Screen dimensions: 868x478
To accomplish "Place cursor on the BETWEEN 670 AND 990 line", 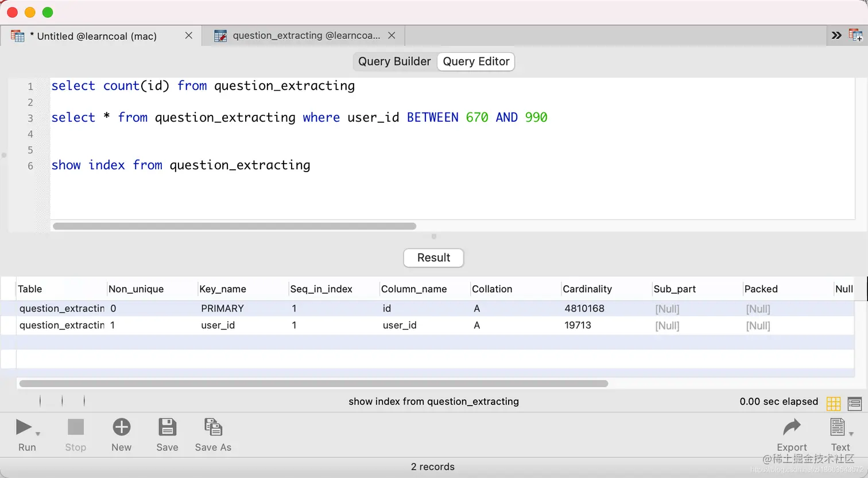I will click(299, 118).
